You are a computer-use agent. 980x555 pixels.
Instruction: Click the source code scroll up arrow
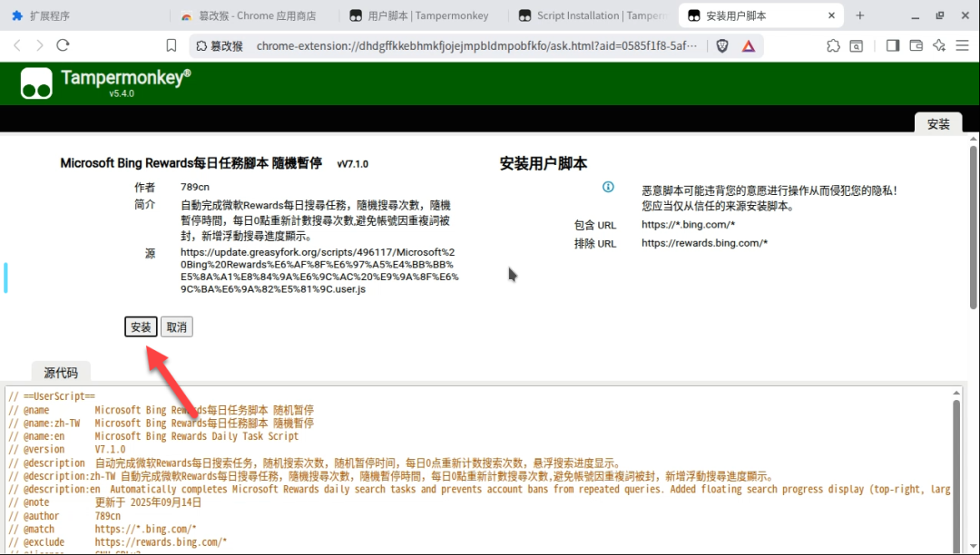956,393
